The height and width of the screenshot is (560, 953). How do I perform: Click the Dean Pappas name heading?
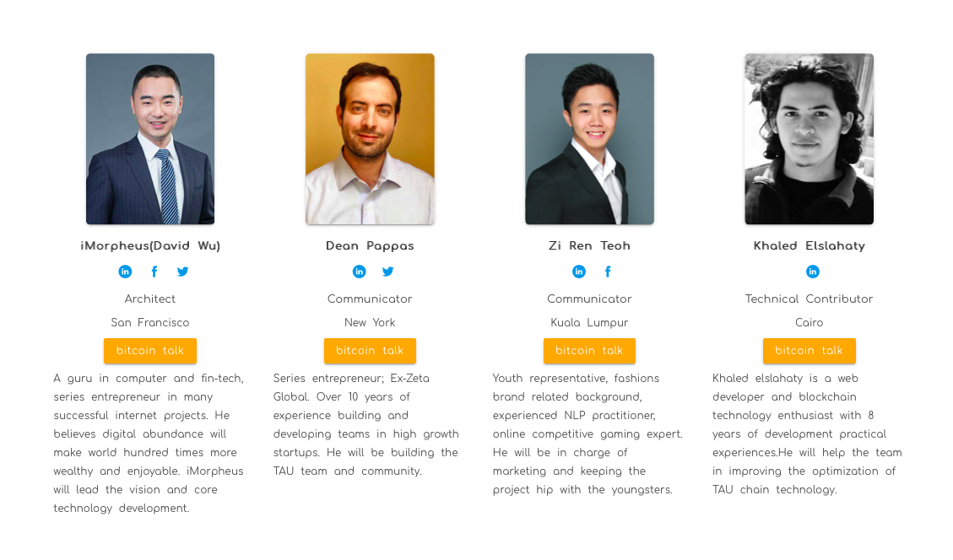coord(370,246)
